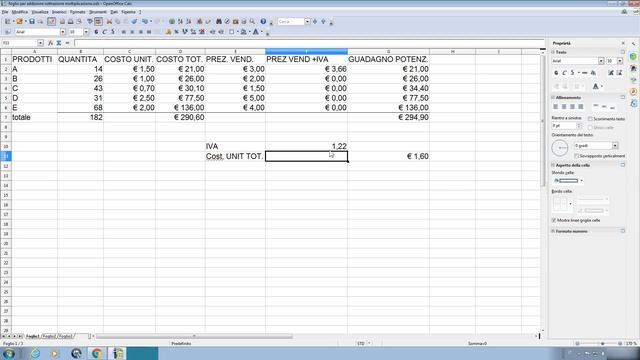This screenshot has height=360, width=640.
Task: Click the Internet Explorer taskbar icon
Action: 35,353
